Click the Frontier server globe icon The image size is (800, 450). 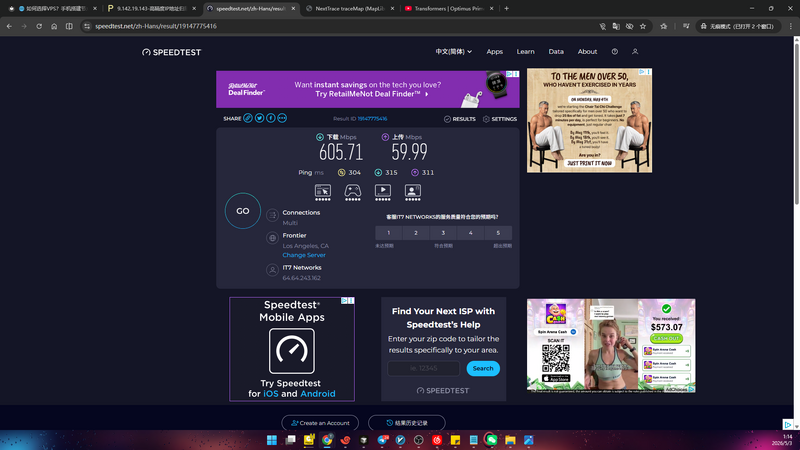[272, 238]
